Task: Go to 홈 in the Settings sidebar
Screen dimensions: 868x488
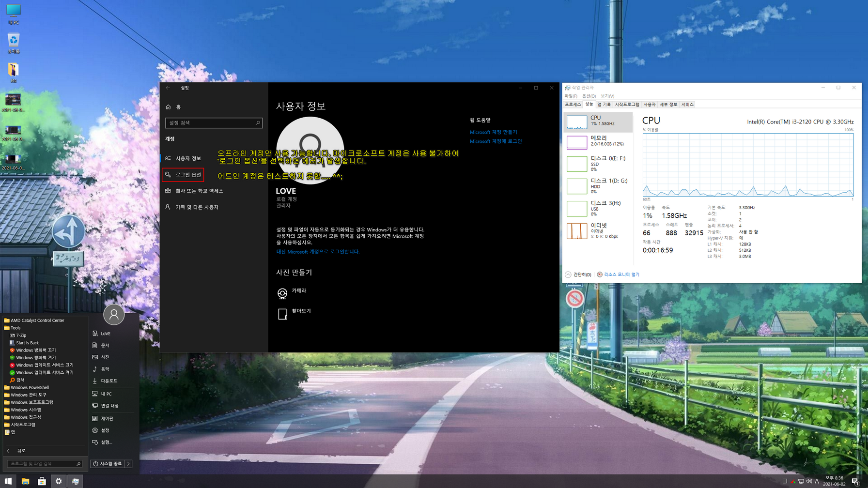Action: [x=173, y=107]
